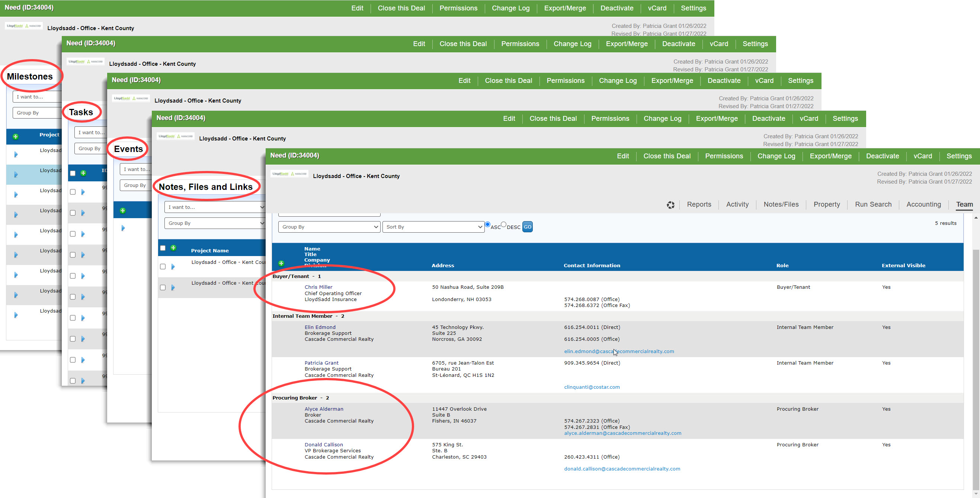This screenshot has width=980, height=498.
Task: Click green plus icon in Milestones table header
Action: click(x=16, y=136)
